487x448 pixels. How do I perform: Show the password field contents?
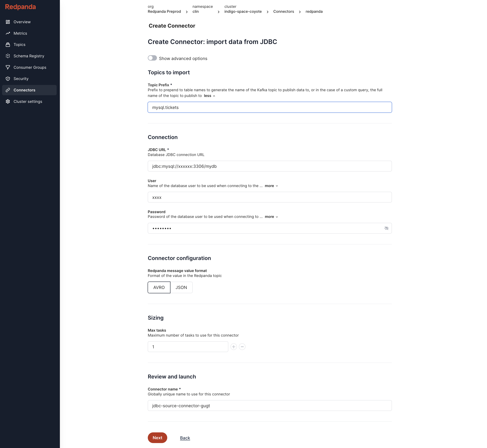pos(386,228)
